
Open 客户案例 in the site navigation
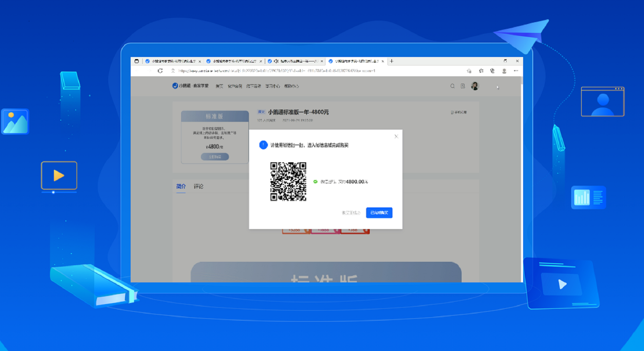tap(235, 86)
